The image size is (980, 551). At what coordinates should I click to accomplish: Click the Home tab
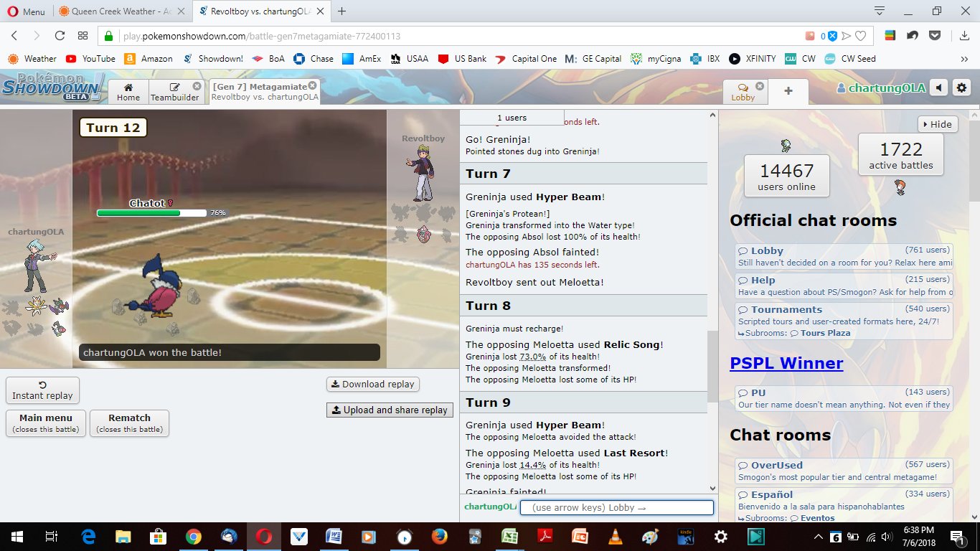(128, 93)
